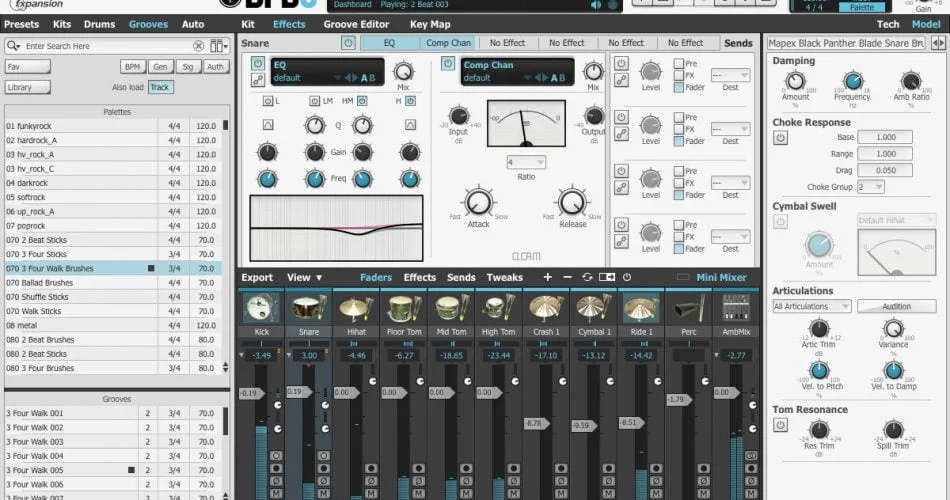Toggle the EQ effect power button
Image resolution: width=950 pixels, height=500 pixels.
pos(257,64)
